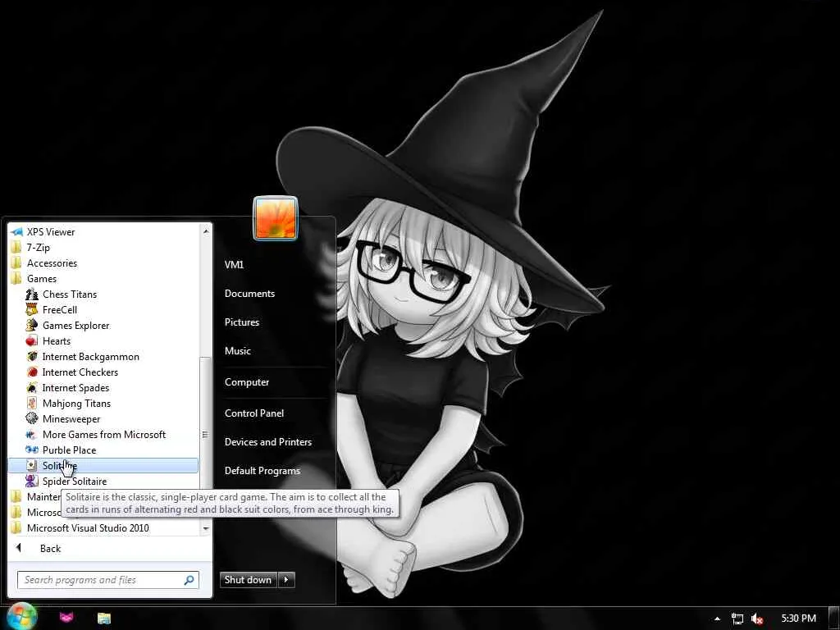Click the muted volume tray icon

pos(757,619)
